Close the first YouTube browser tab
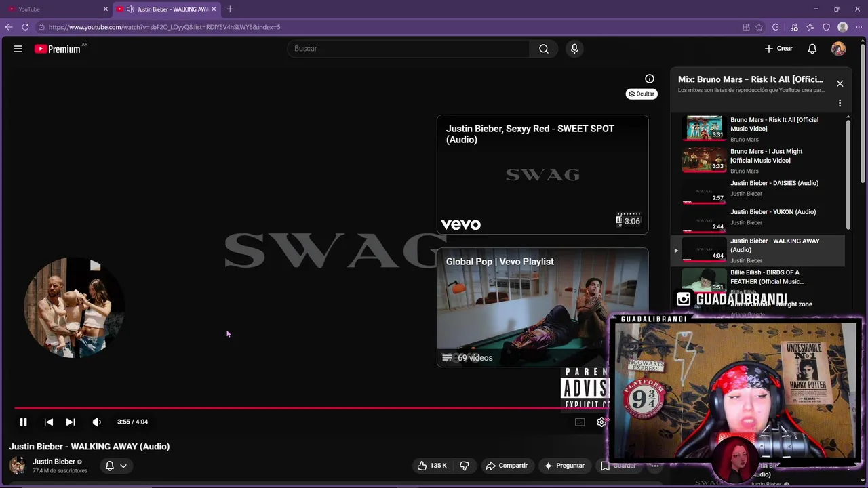 (x=105, y=9)
